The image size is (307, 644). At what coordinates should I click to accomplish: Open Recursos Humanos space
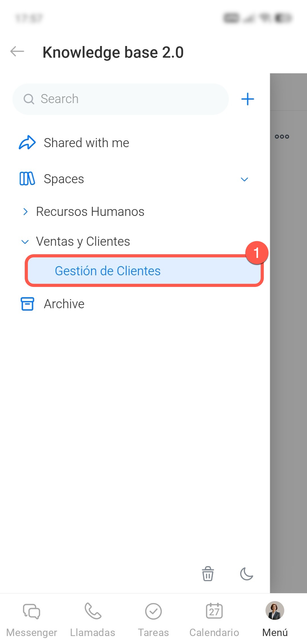(x=90, y=212)
